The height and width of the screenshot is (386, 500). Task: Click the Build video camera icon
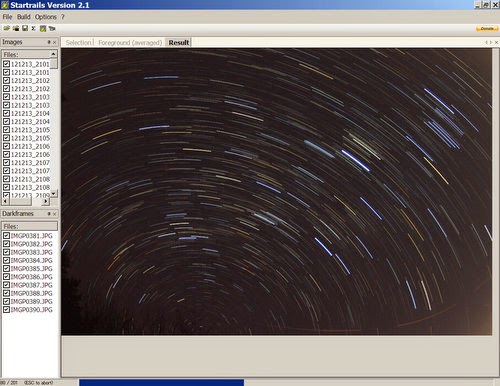[x=52, y=29]
